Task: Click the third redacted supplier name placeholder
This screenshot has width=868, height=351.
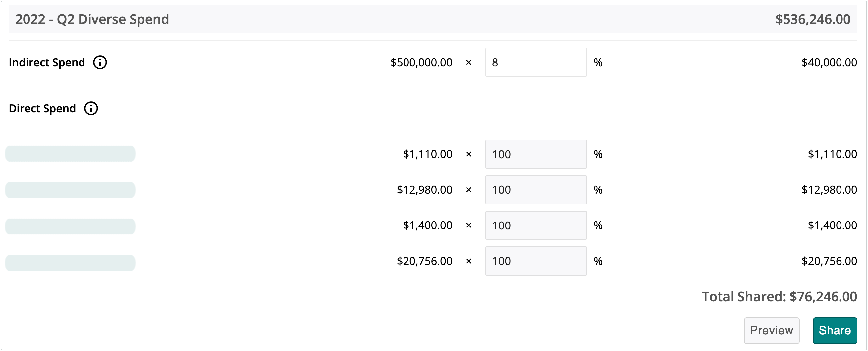Action: [70, 226]
